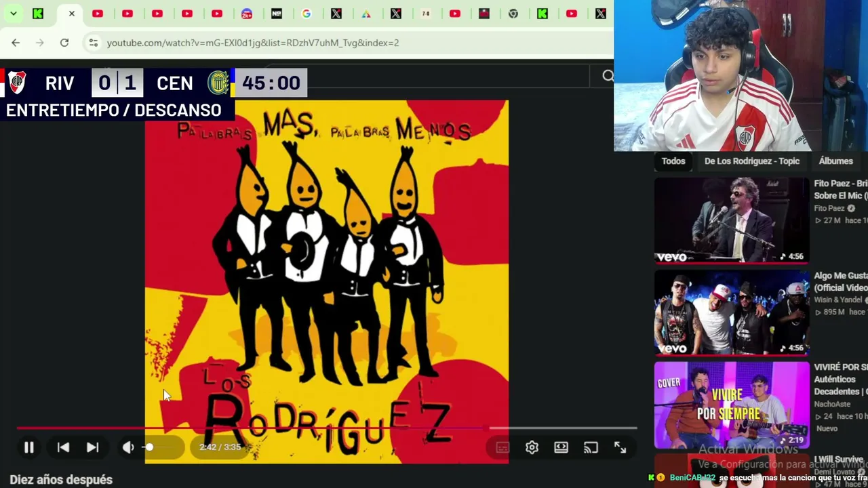View site information next to the URL
This screenshot has width=868, height=488.
click(93, 43)
